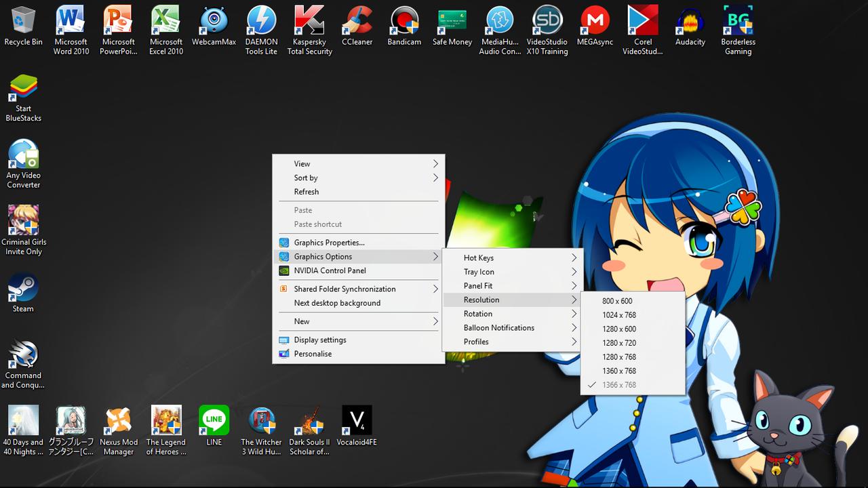Choose the 1024 x 768 resolution option

pyautogui.click(x=619, y=315)
